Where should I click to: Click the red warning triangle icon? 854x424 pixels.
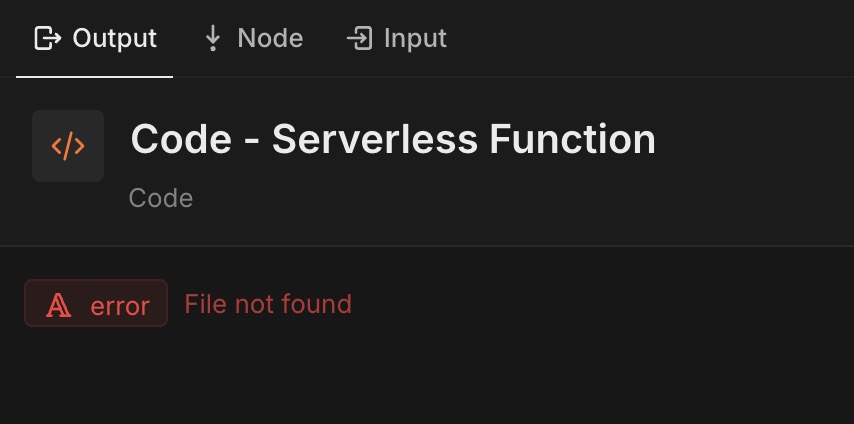(x=58, y=305)
